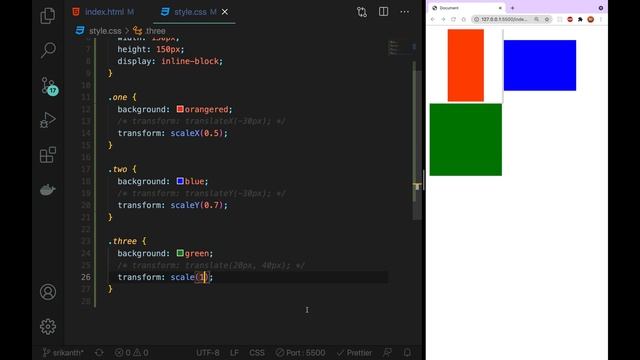Click .three in the breadcrumb
The width and height of the screenshot is (640, 360).
[155, 31]
